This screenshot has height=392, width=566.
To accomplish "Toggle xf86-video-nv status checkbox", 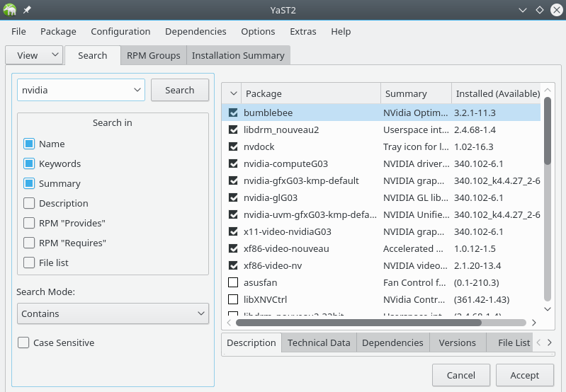I will (x=233, y=265).
